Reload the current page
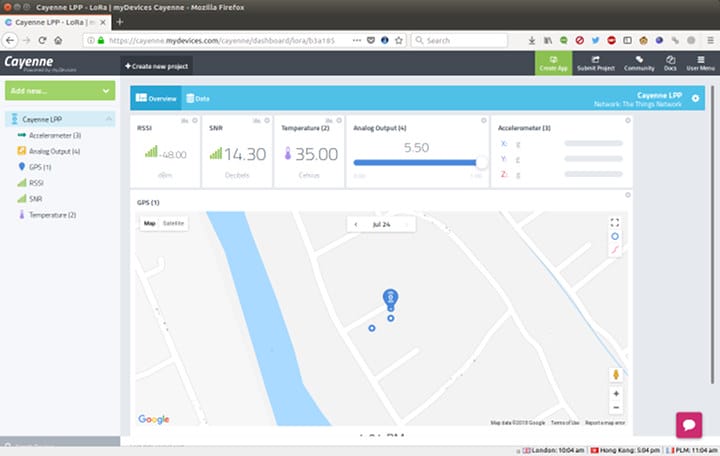The image size is (720, 456). click(x=42, y=40)
